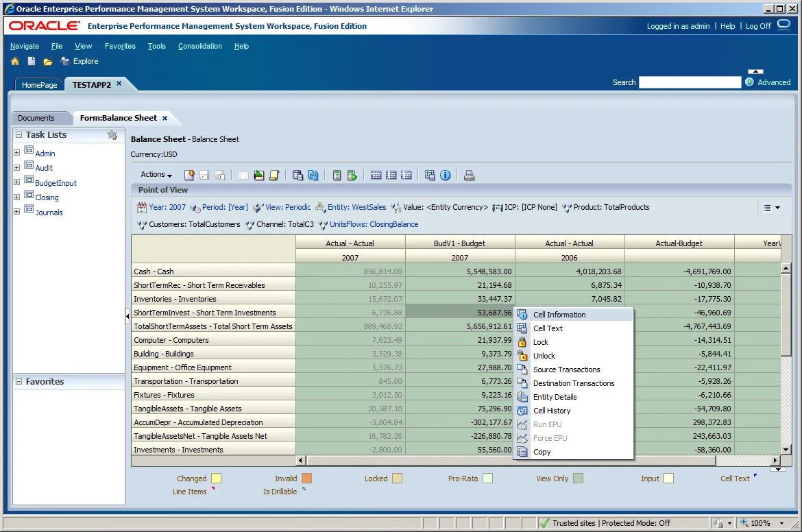This screenshot has width=802, height=532.
Task: Open the zoom 100% dropdown in status bar
Action: [x=781, y=523]
